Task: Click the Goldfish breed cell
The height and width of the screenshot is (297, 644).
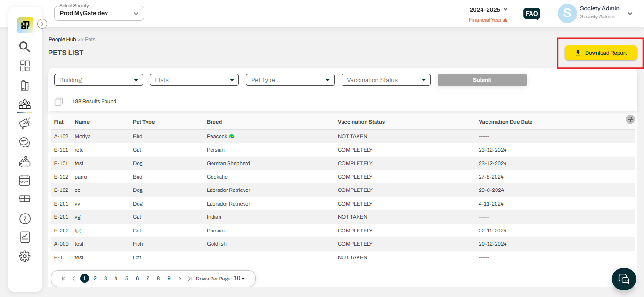Action: pyautogui.click(x=217, y=244)
